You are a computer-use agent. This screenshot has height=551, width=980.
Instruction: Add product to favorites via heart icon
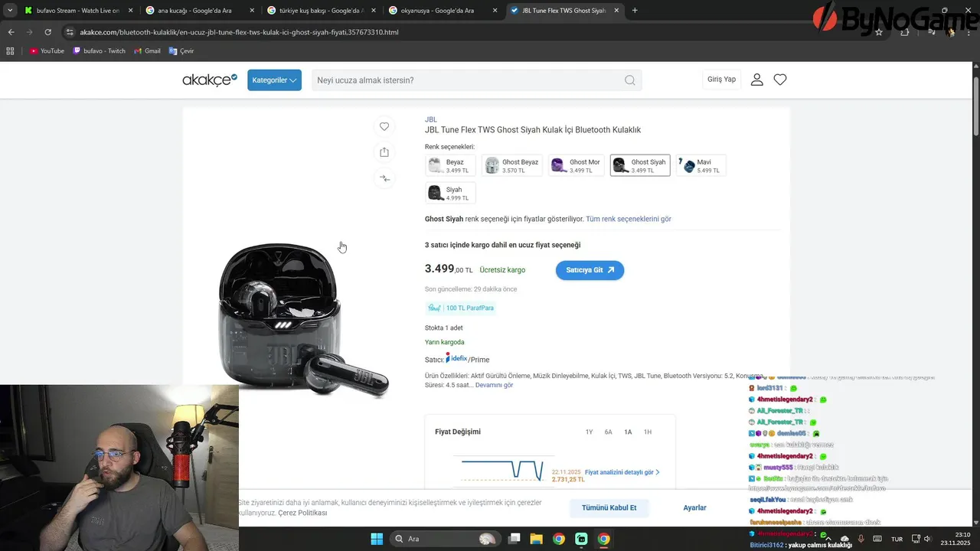tap(384, 126)
